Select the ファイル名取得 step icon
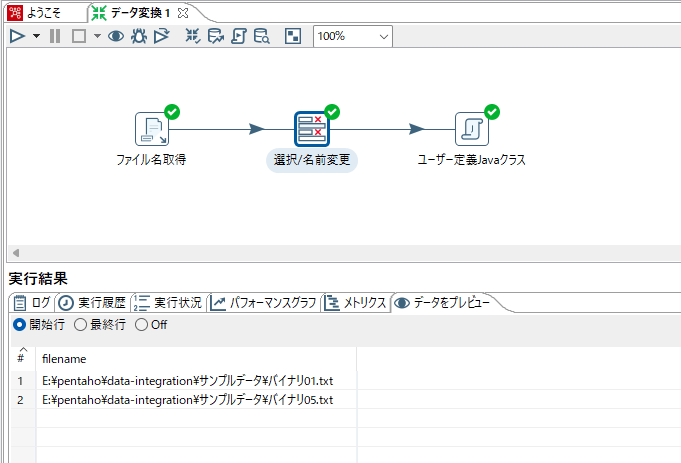This screenshot has width=681, height=463. [x=151, y=129]
